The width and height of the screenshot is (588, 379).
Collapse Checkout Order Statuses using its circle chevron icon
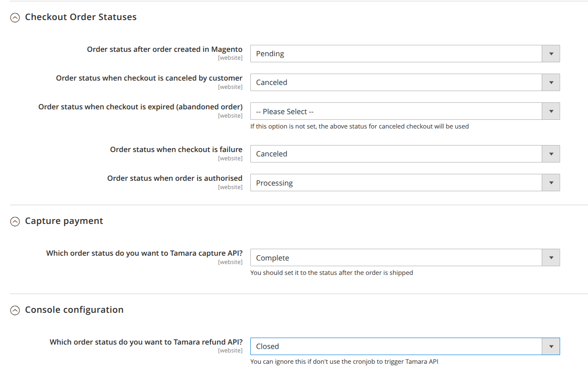tap(15, 18)
